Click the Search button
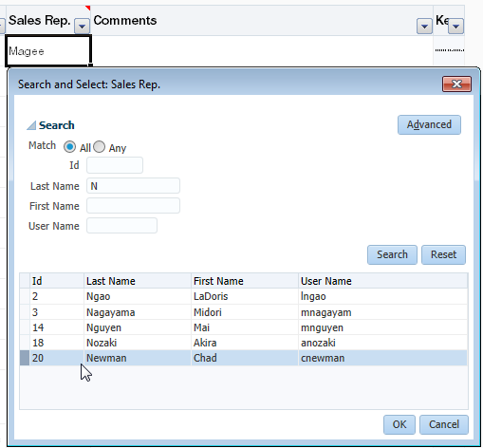The image size is (483, 448). (392, 254)
